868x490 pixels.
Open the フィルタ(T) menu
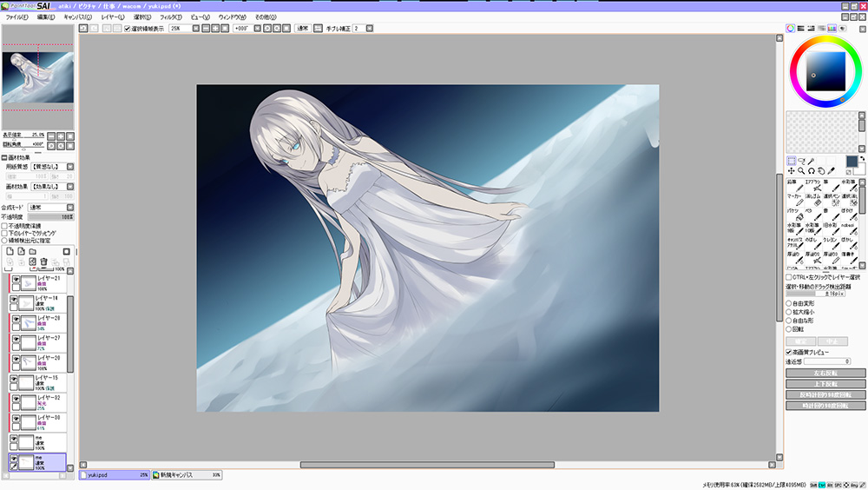170,17
